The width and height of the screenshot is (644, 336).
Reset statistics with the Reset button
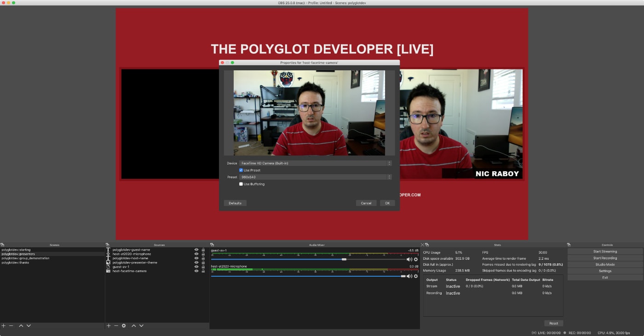(x=553, y=323)
